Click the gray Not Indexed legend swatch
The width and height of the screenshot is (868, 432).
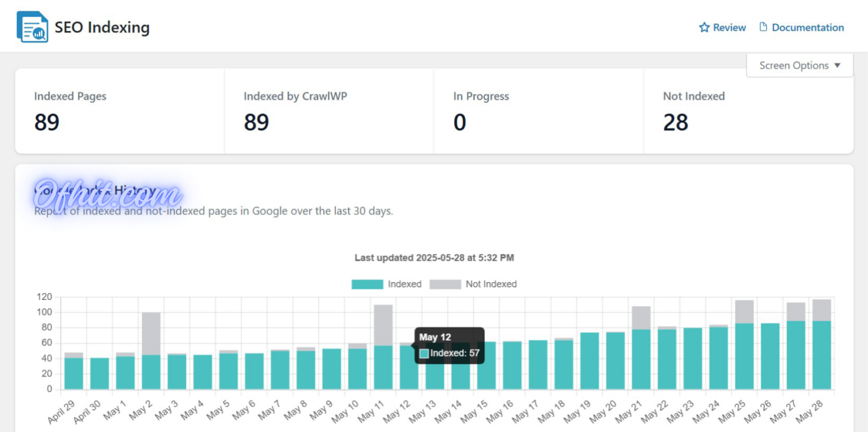(x=445, y=284)
